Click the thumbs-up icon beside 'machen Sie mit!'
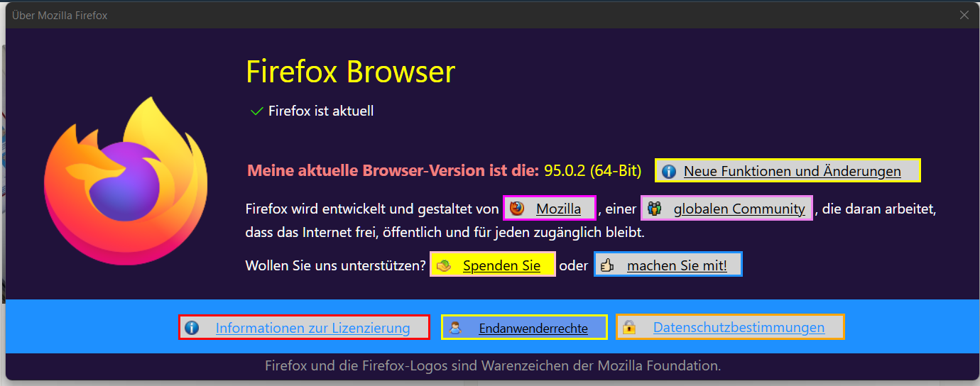 coord(607,266)
